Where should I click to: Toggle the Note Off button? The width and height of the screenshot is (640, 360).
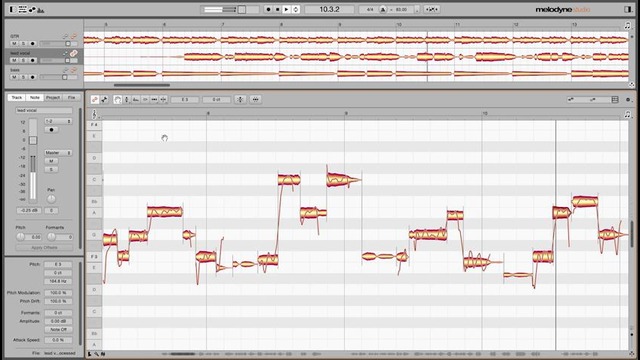pos(58,329)
